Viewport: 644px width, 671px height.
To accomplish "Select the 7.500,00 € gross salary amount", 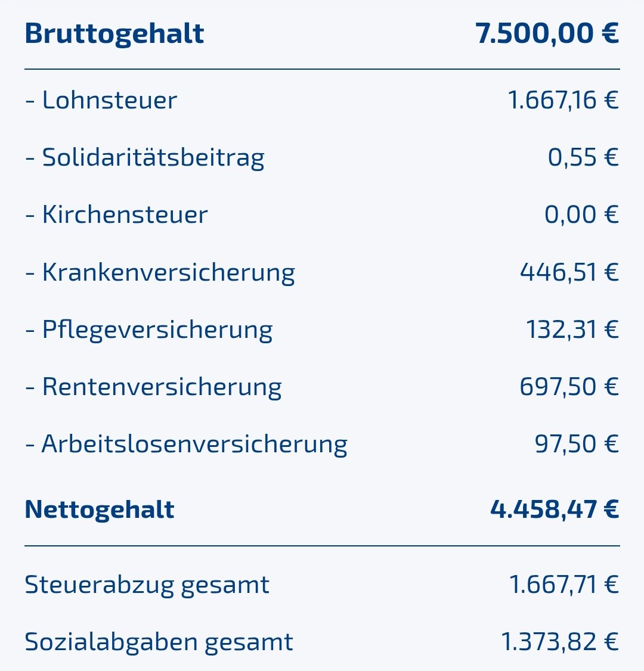I will (547, 33).
